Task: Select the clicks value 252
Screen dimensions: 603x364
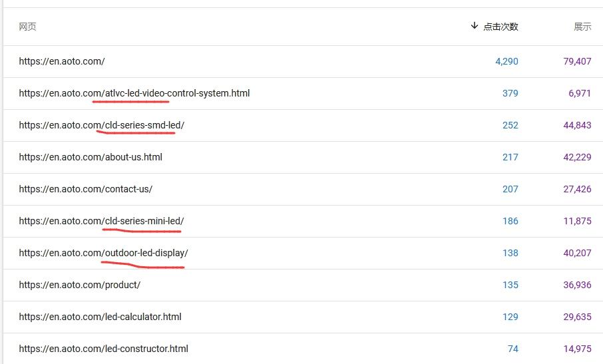Action: pos(510,125)
